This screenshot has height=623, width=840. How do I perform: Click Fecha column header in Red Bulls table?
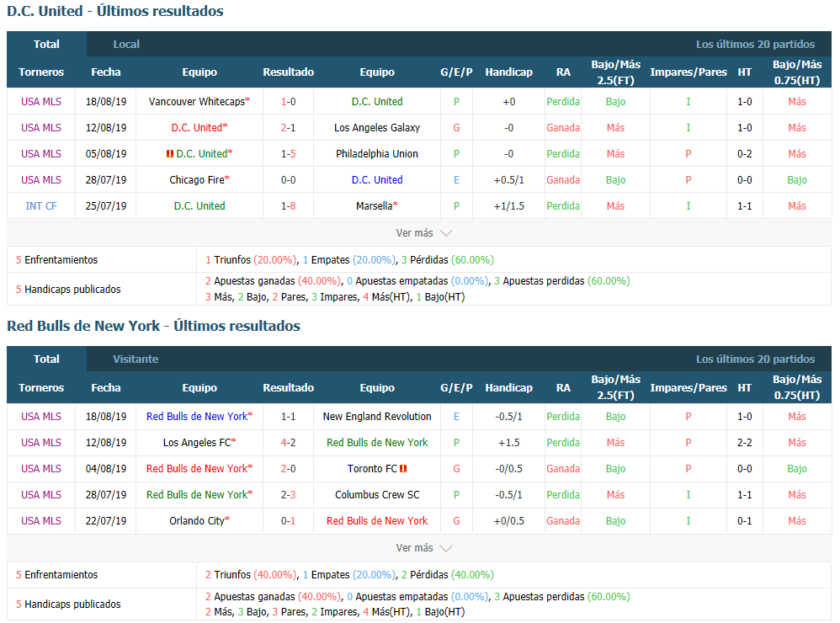pyautogui.click(x=106, y=387)
